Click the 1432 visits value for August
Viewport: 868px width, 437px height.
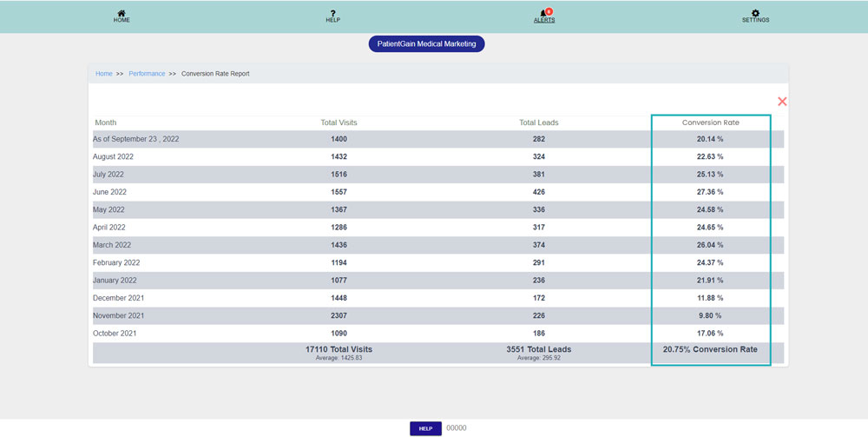pos(339,156)
